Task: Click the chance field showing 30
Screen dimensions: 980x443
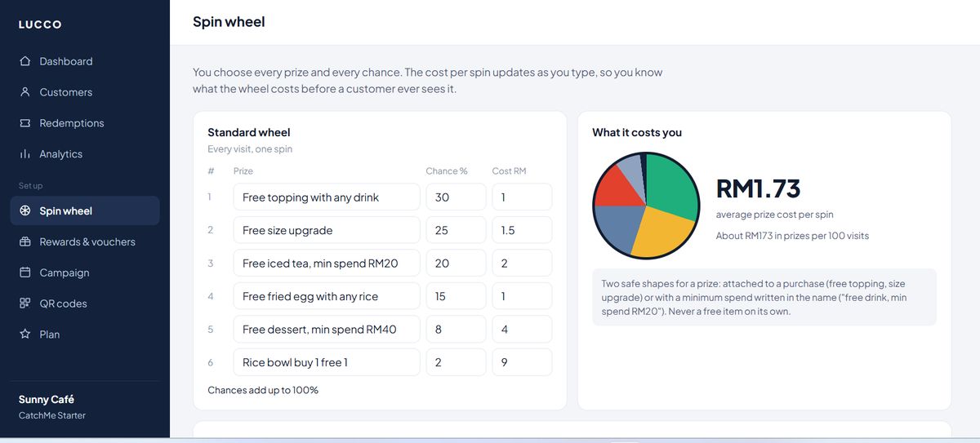Action: click(x=456, y=197)
